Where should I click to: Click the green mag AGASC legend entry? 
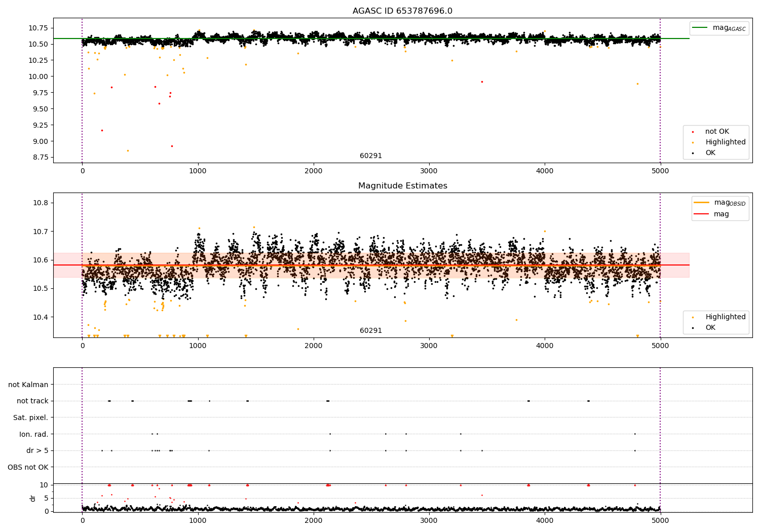[x=719, y=28]
